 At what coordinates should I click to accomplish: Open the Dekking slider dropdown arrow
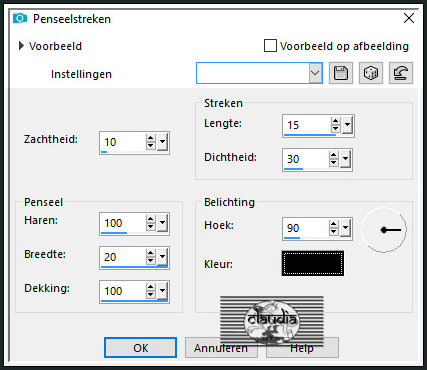point(162,291)
